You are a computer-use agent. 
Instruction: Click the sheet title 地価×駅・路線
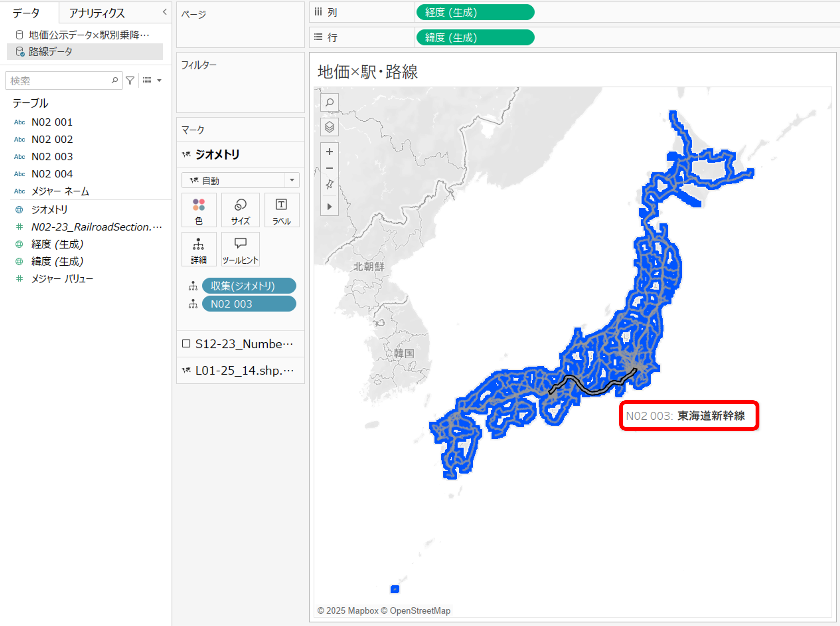[x=368, y=72]
